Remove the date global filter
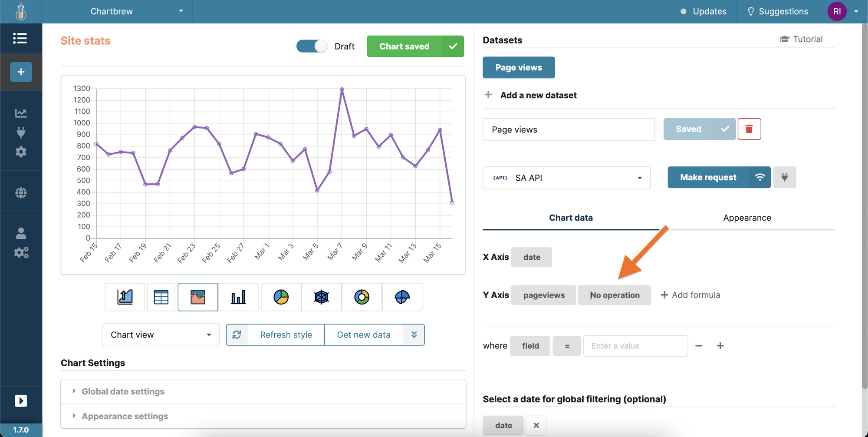Image resolution: width=868 pixels, height=437 pixels. [536, 425]
